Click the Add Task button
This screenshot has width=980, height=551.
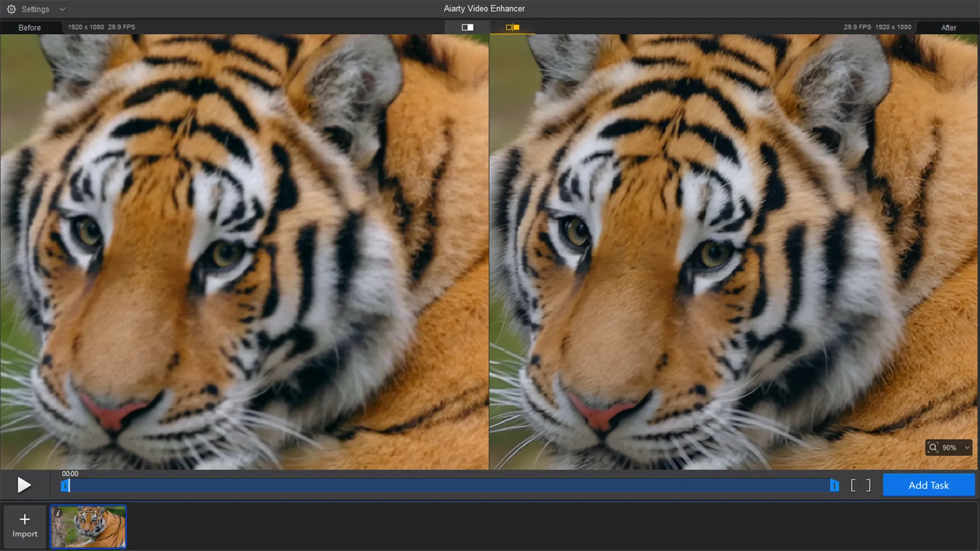928,485
